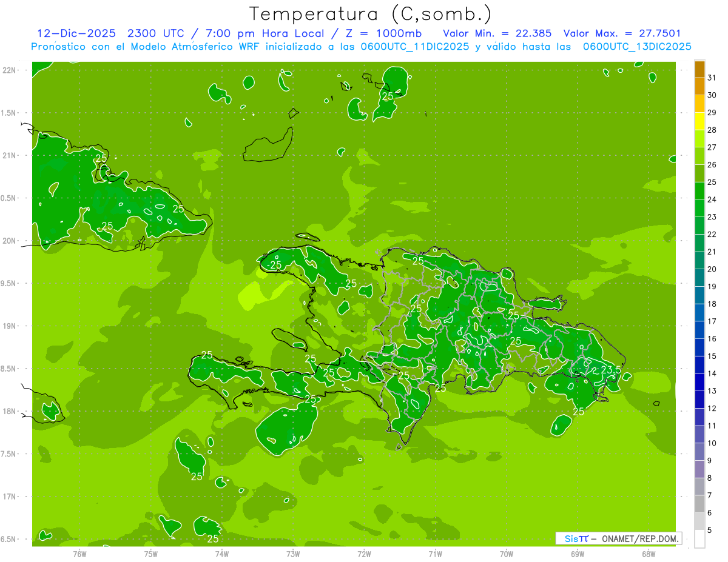Click the "19N" latitude label
This screenshot has width=728, height=562.
10,326
